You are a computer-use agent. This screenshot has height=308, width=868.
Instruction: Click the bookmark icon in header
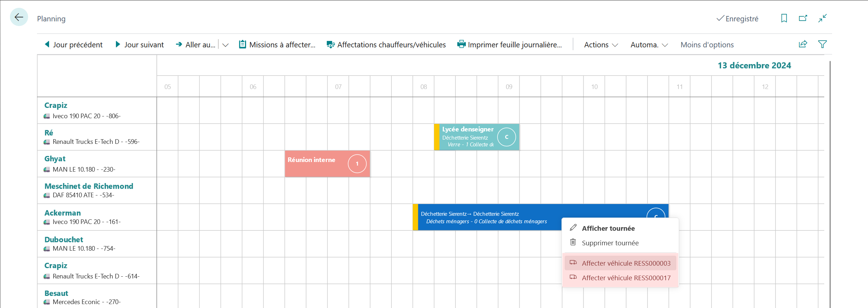click(x=784, y=18)
